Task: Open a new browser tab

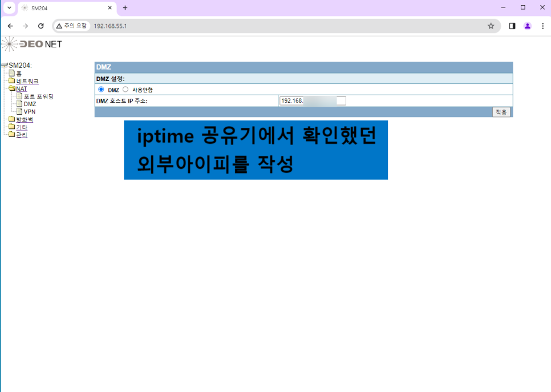Action: pyautogui.click(x=125, y=8)
